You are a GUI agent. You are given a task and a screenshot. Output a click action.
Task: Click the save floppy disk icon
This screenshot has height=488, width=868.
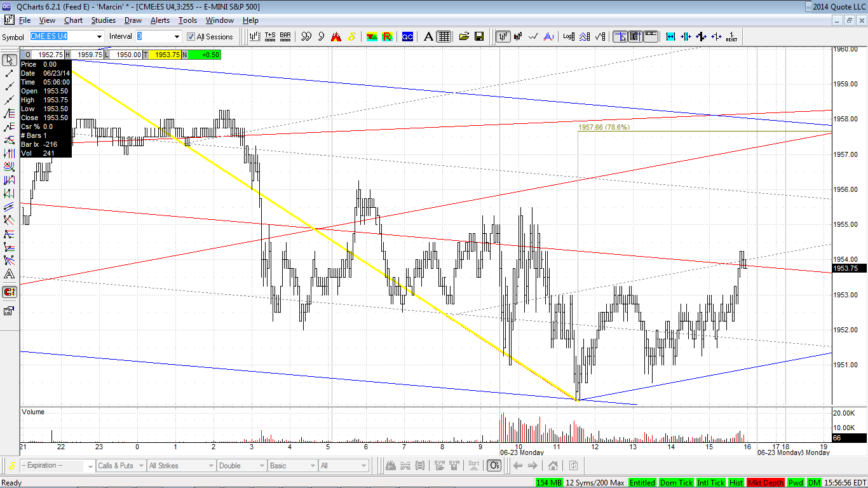pyautogui.click(x=479, y=37)
